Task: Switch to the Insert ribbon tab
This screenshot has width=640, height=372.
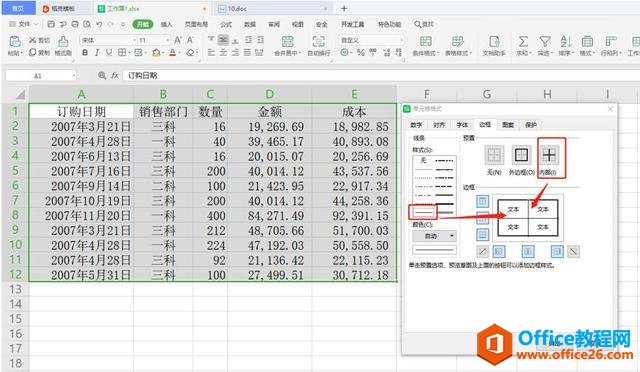Action: (167, 25)
